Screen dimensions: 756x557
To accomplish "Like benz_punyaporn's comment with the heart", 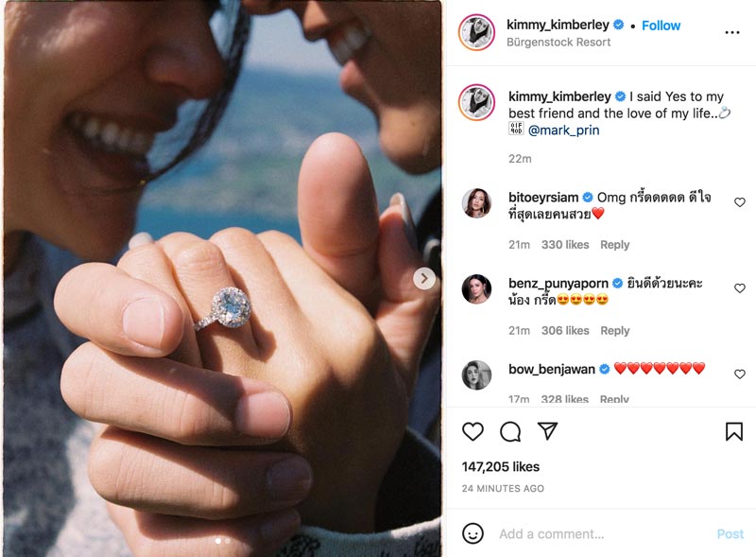I will (740, 288).
